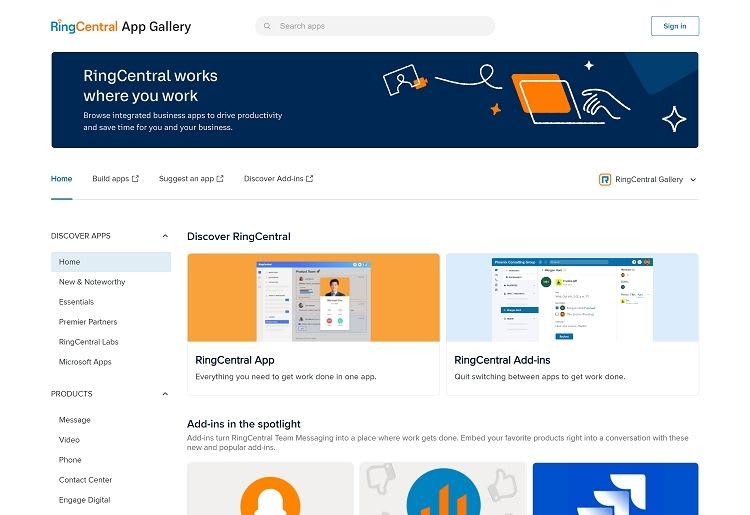
Task: Open Microsoft Apps category
Action: [85, 362]
